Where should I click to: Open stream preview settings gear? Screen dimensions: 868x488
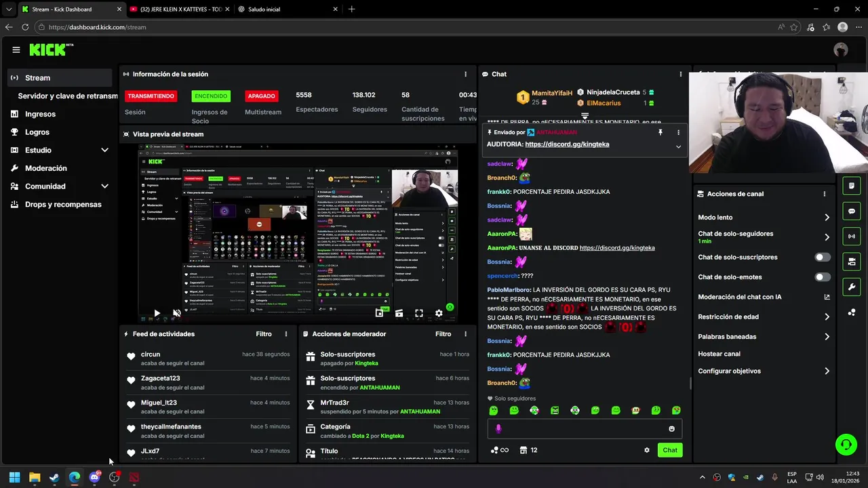[439, 313]
